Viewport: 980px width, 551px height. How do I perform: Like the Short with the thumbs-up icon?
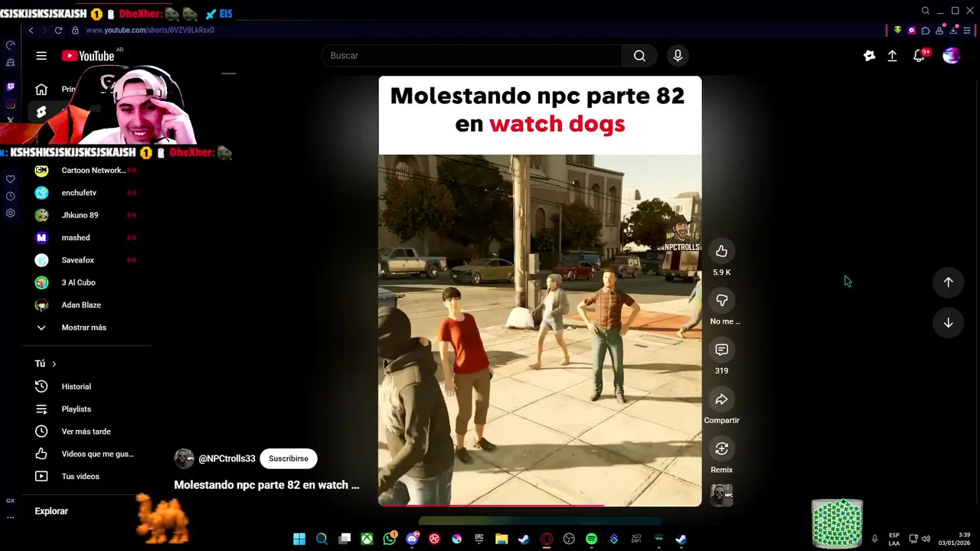tap(721, 251)
